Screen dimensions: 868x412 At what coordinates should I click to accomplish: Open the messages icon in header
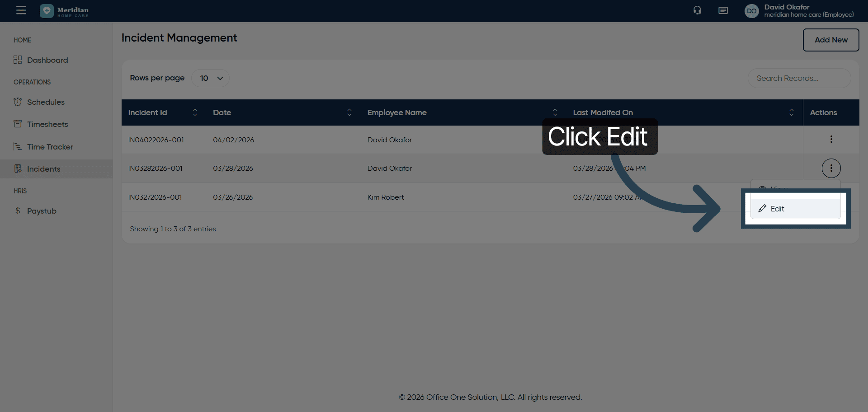[723, 10]
